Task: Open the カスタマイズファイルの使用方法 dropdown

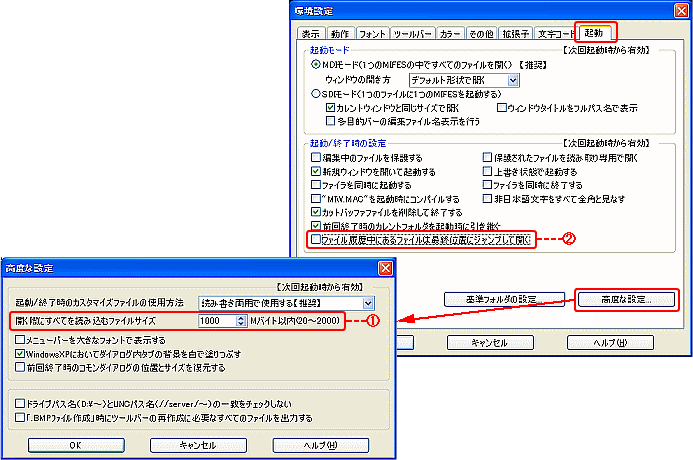Action: coord(368,302)
